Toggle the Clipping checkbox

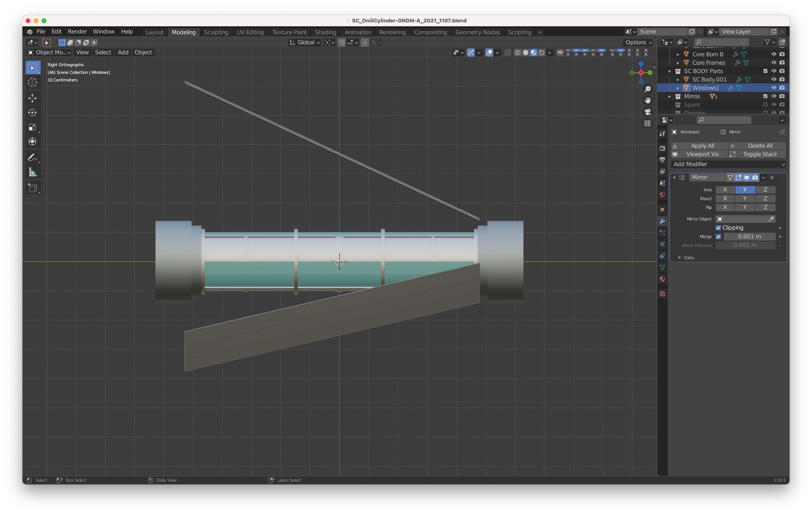tap(718, 228)
